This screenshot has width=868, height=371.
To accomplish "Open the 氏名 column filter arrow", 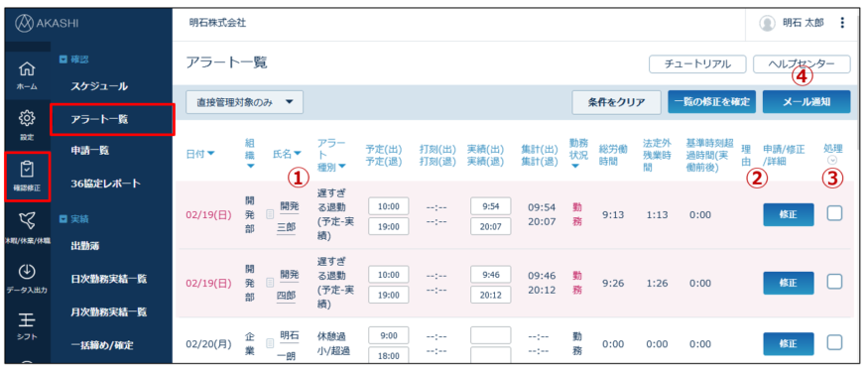I will (x=298, y=154).
